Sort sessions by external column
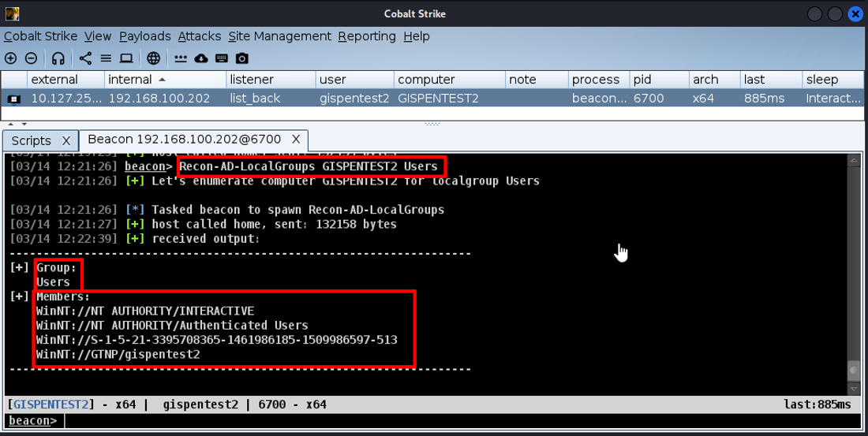 tap(65, 80)
